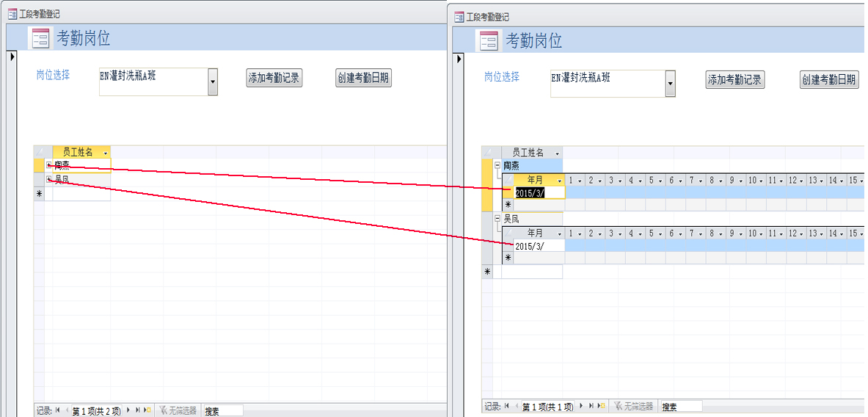This screenshot has height=417, width=868.
Task: Open the 岗位选择 dropdown in right form
Action: 670,84
